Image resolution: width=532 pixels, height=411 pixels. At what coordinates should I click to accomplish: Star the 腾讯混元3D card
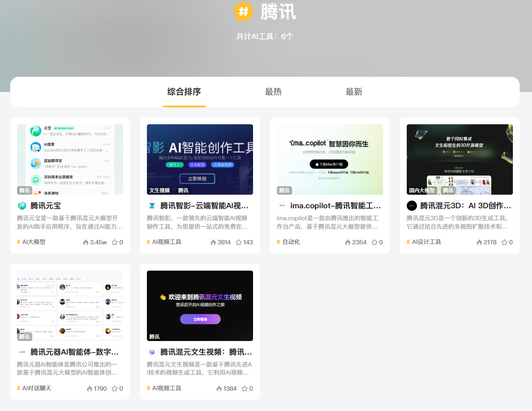point(504,242)
